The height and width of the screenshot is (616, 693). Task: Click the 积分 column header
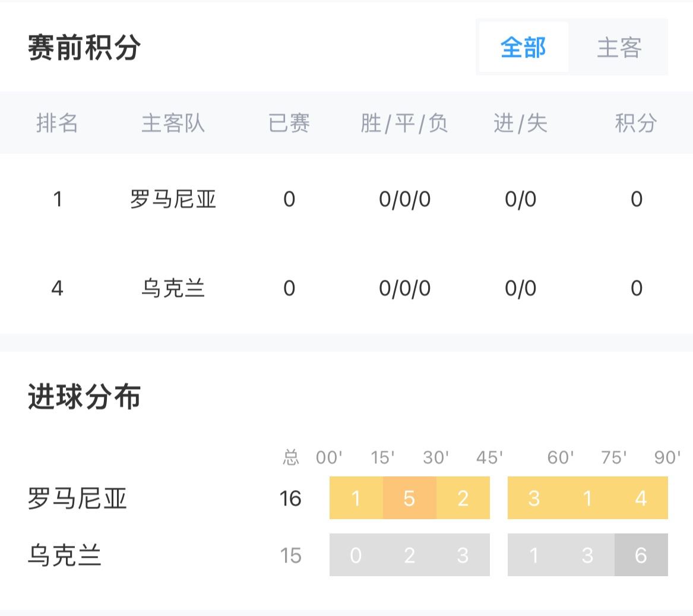click(636, 123)
